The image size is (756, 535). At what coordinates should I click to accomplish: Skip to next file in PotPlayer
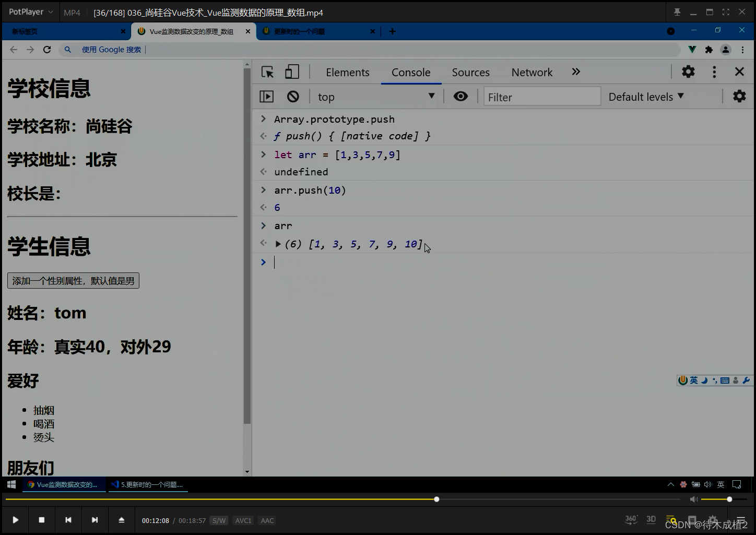coord(95,520)
